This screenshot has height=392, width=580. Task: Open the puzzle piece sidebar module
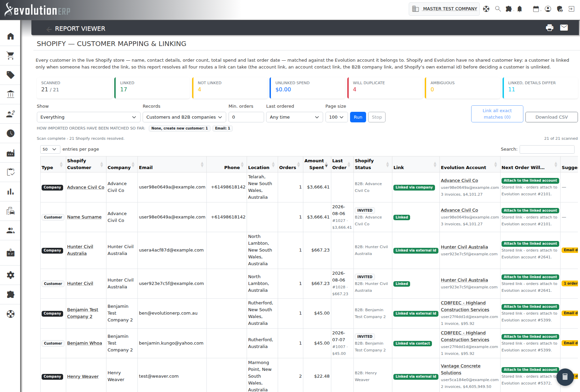click(11, 295)
